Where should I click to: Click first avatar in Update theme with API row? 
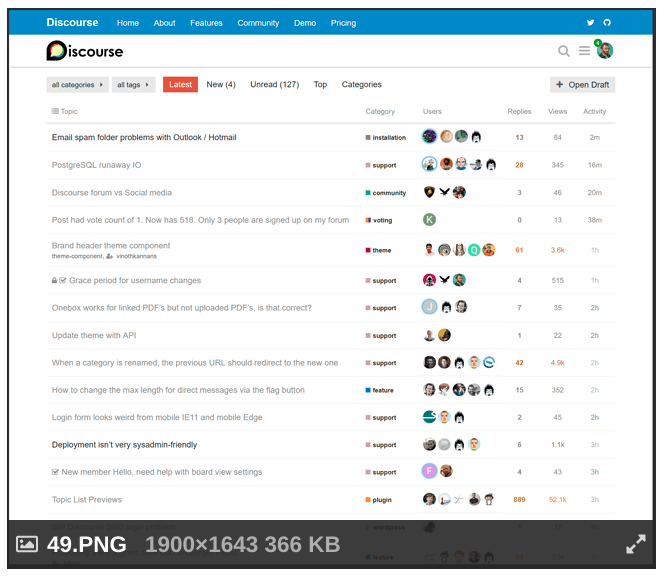[429, 335]
